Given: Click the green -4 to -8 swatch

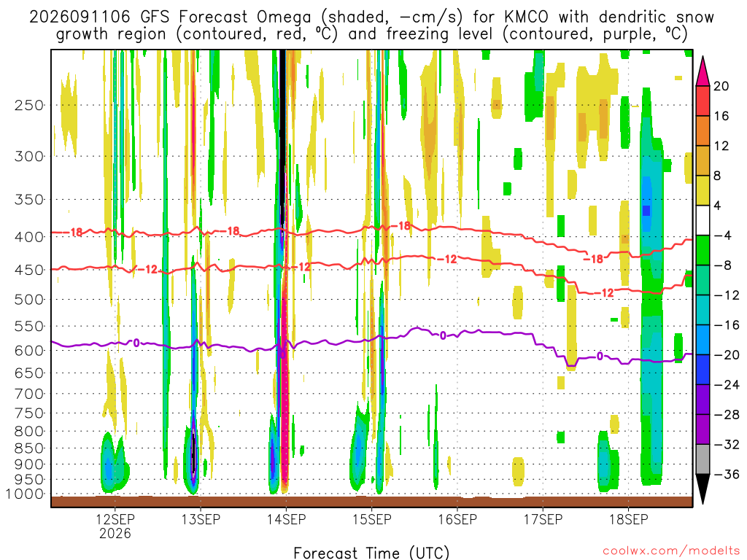Looking at the screenshot, I should [x=703, y=250].
